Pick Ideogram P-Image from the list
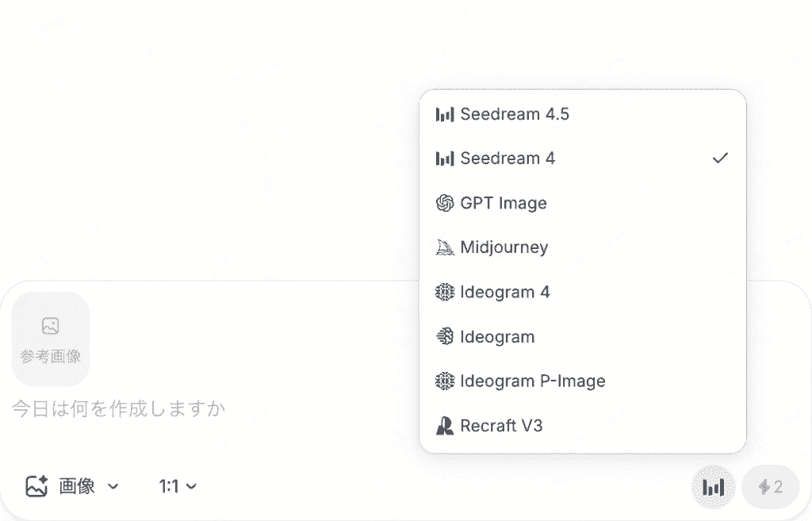The height and width of the screenshot is (521, 812). click(583, 381)
